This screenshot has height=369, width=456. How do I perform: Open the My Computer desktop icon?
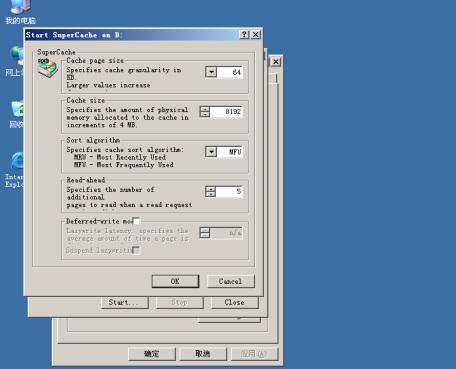pos(21,12)
